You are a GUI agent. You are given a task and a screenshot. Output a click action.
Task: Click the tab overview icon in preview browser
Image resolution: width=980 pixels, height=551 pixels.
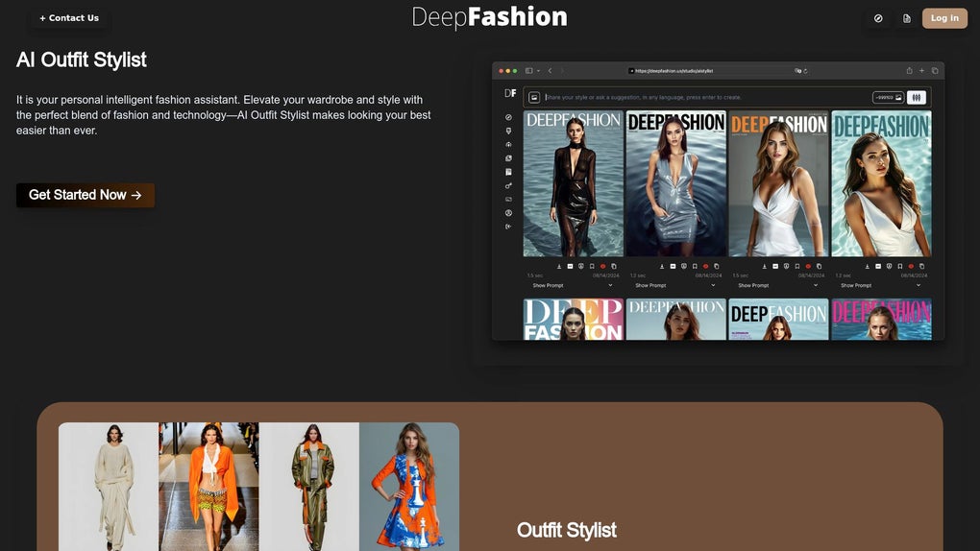coord(935,71)
